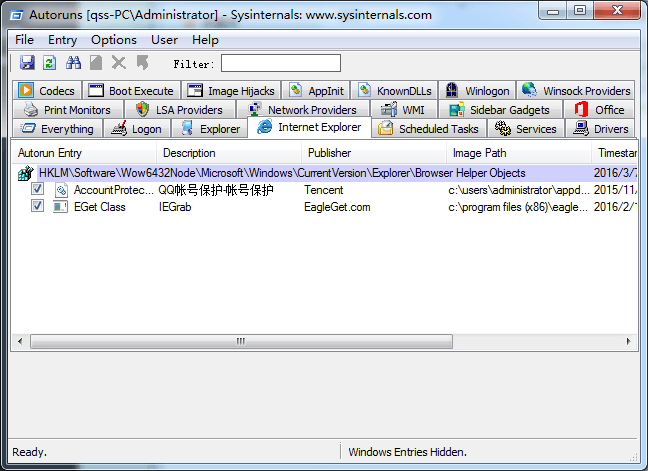648x471 pixels.
Task: Click the Save toolbar icon
Action: click(27, 63)
